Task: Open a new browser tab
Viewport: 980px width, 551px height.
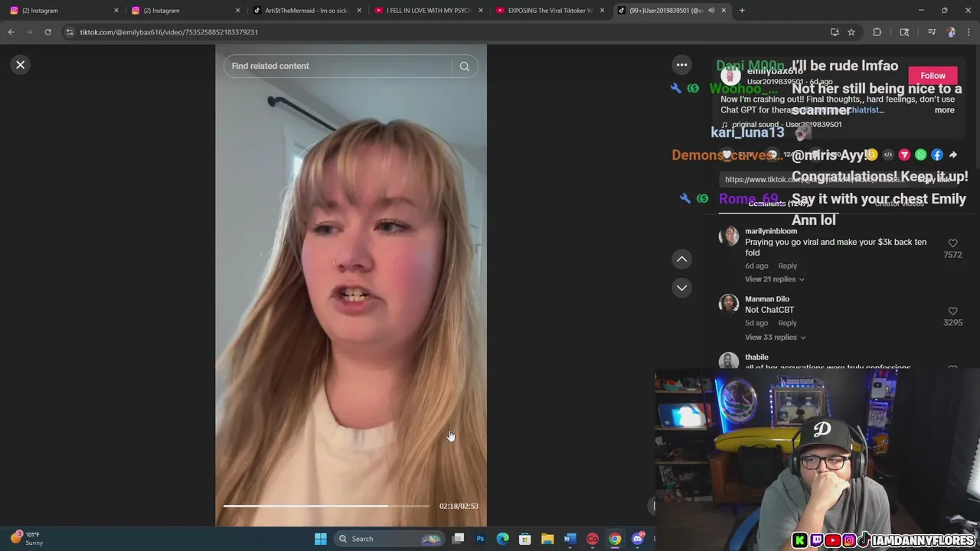Action: click(742, 11)
